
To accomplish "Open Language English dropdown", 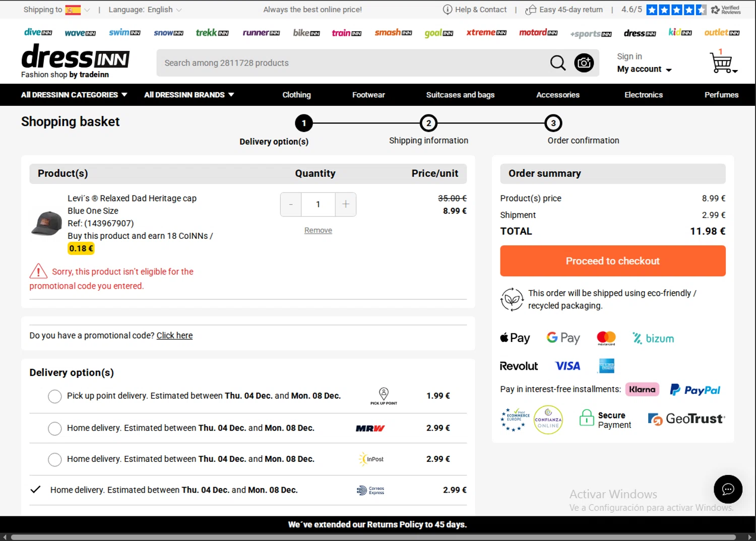I will tap(145, 10).
